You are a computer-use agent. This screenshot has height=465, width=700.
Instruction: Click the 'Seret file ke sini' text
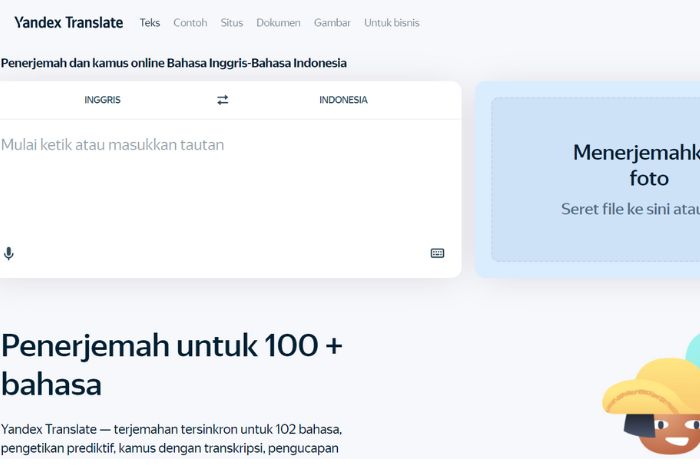pyautogui.click(x=630, y=209)
